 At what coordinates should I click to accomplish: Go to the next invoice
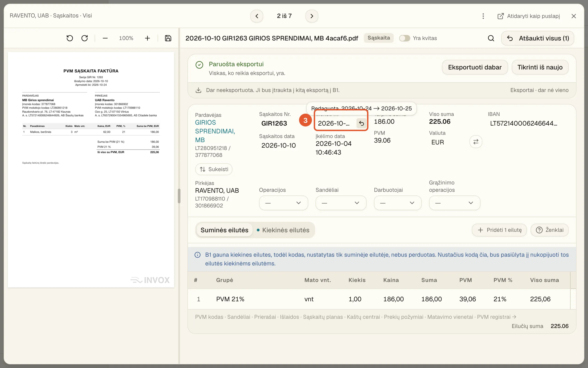click(312, 16)
